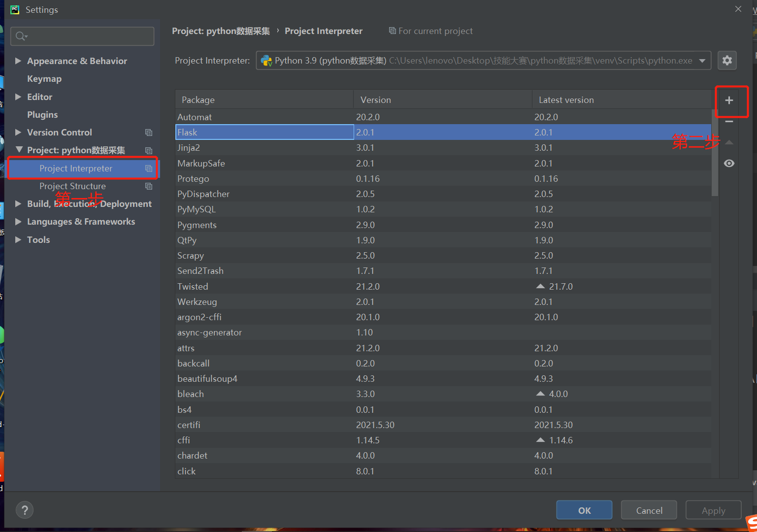Image resolution: width=757 pixels, height=532 pixels.
Task: Select the beautifulsoup4 package row
Action: 443,379
